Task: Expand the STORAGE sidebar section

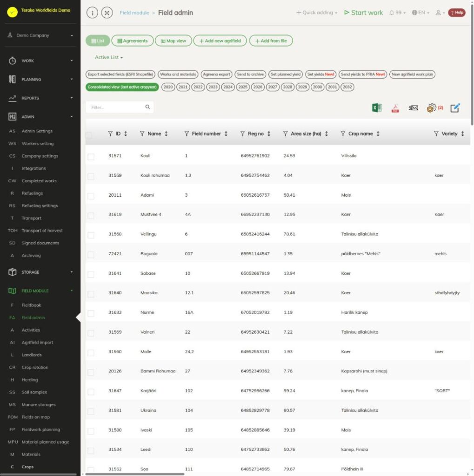Action: [x=40, y=272]
